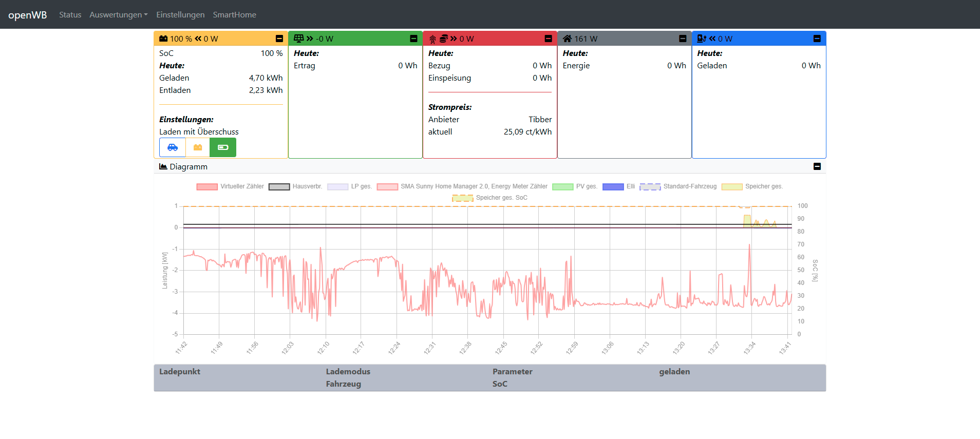Screen dimensions: 980x439
Task: Select the yellow battery priority button
Action: pos(198,147)
